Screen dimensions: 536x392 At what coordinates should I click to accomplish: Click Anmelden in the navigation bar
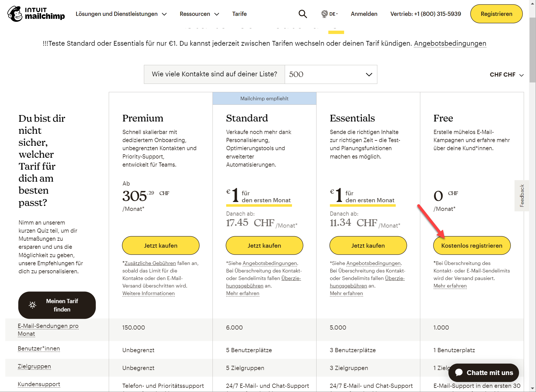click(x=364, y=14)
